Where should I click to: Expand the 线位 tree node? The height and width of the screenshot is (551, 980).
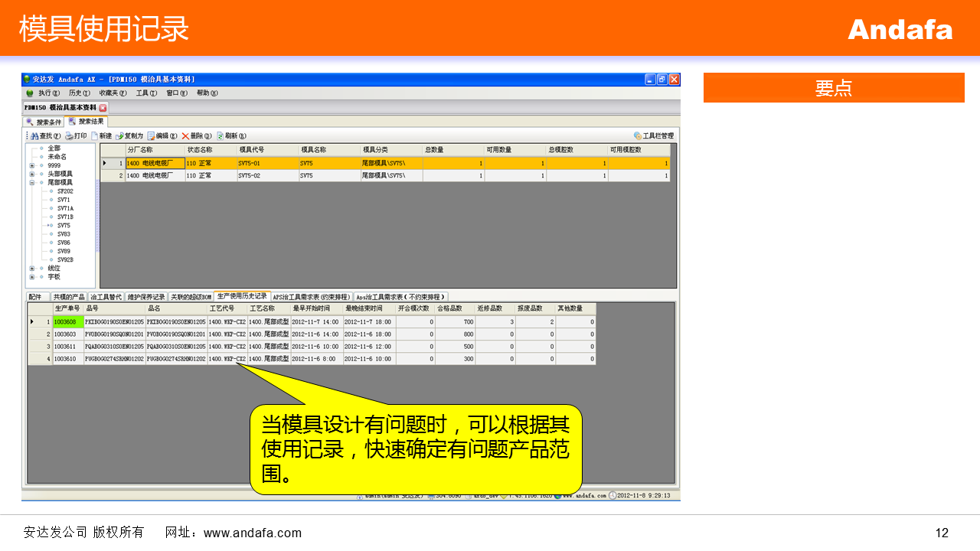coord(32,269)
